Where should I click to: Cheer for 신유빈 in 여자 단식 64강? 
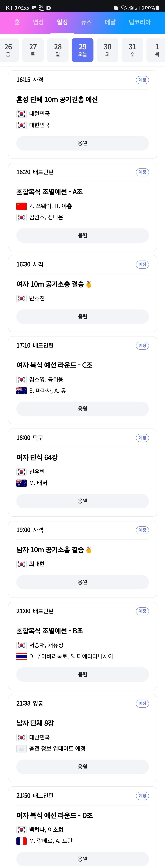82,501
